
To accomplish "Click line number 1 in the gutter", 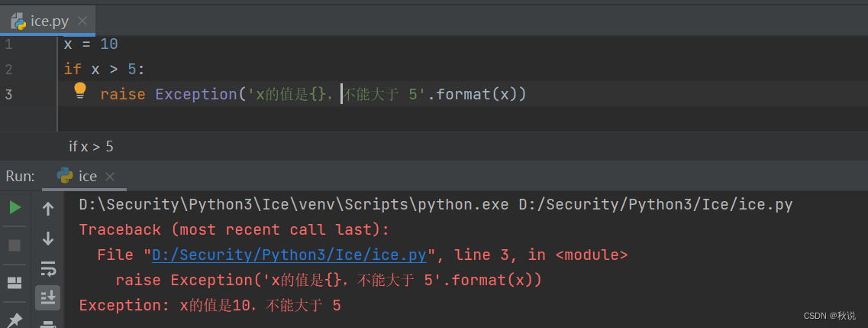I will pyautogui.click(x=8, y=44).
